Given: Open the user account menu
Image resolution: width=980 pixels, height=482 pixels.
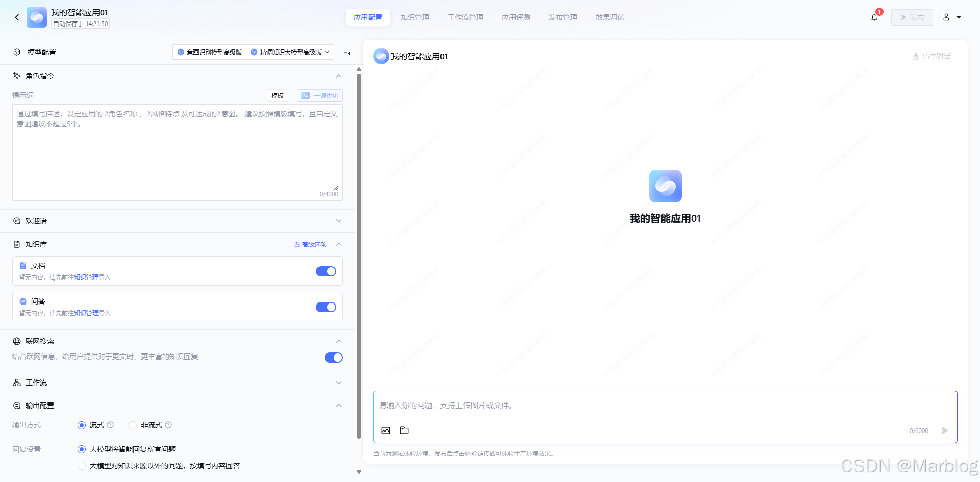Looking at the screenshot, I should pyautogui.click(x=946, y=17).
